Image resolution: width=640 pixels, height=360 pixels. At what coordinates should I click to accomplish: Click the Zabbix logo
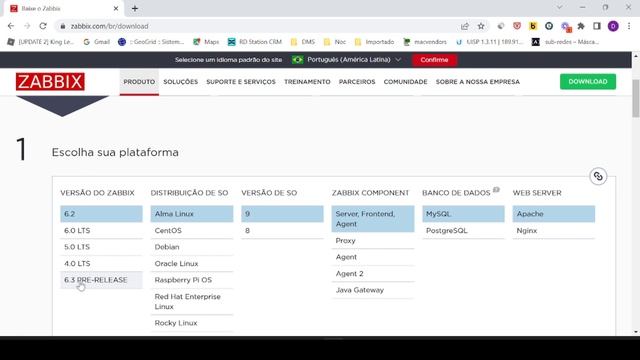pos(50,82)
